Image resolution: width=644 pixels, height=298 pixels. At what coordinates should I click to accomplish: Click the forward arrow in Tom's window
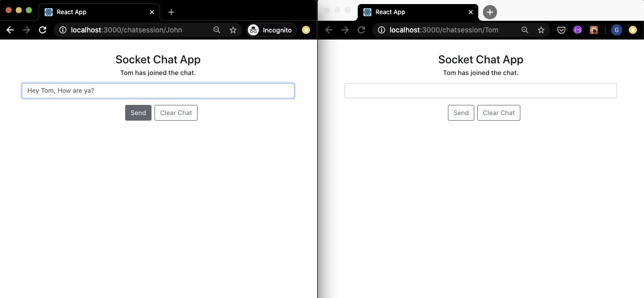click(345, 30)
